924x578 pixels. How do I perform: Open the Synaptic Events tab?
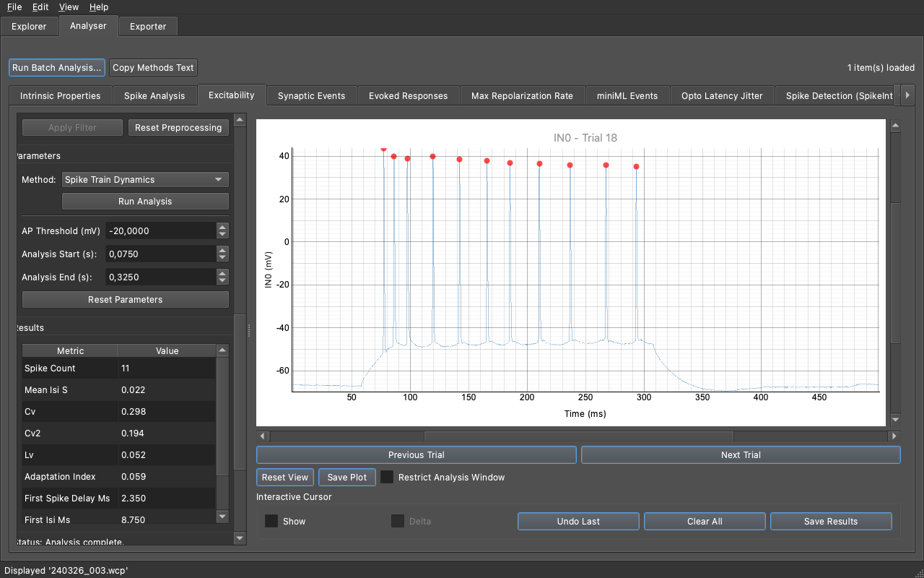click(311, 95)
